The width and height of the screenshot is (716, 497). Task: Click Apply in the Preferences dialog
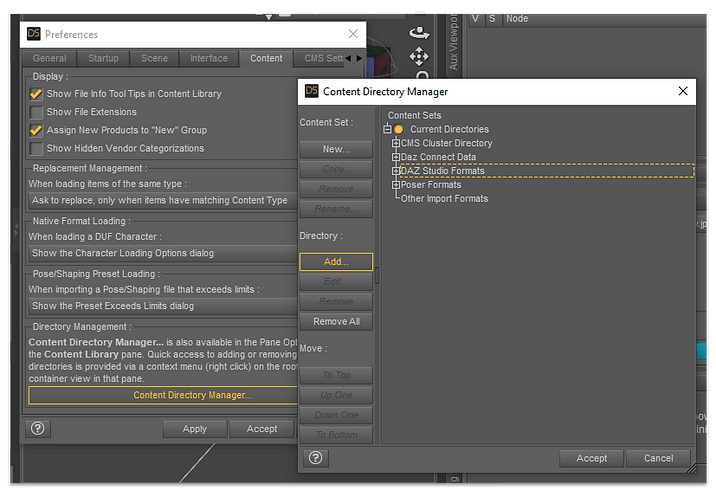coord(195,429)
